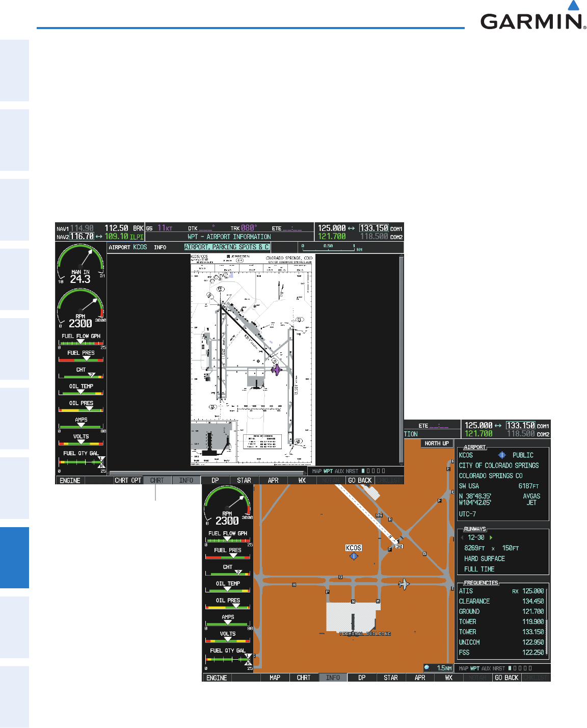
Task: Select the next runway with the green right arrow
Action: (x=491, y=537)
